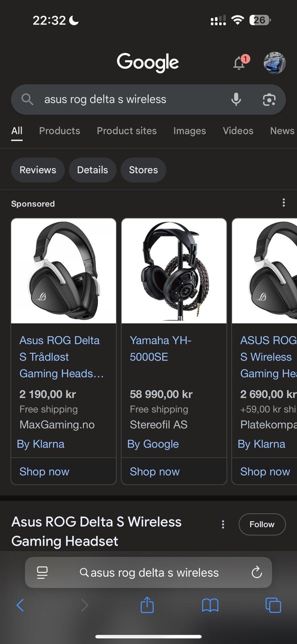Select the Stores filter chip
This screenshot has height=644, width=297.
143,170
